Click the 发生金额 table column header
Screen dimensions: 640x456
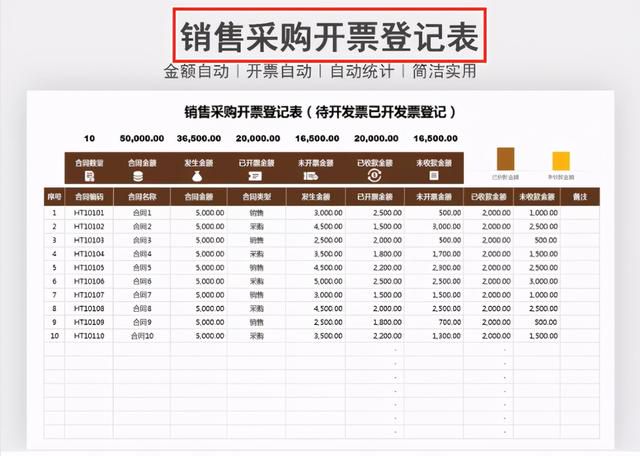(x=316, y=197)
